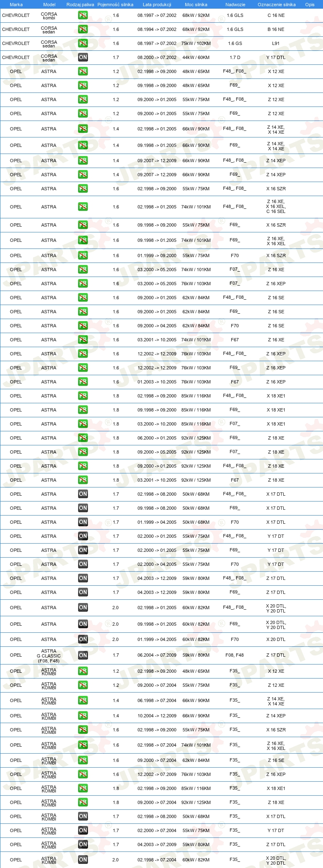This screenshot has width=323, height=868.
Task: Click the Model column header
Action: (49, 5)
